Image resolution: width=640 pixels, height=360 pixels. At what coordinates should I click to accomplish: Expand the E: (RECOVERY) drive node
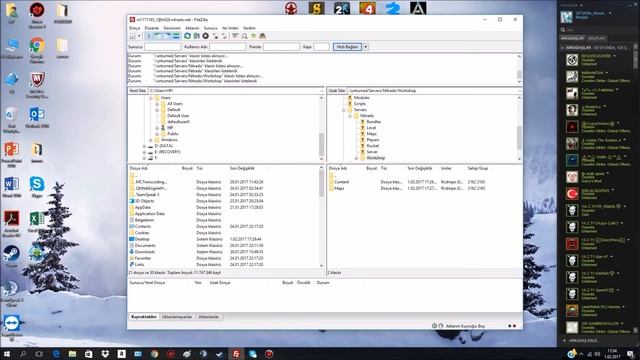[x=144, y=152]
